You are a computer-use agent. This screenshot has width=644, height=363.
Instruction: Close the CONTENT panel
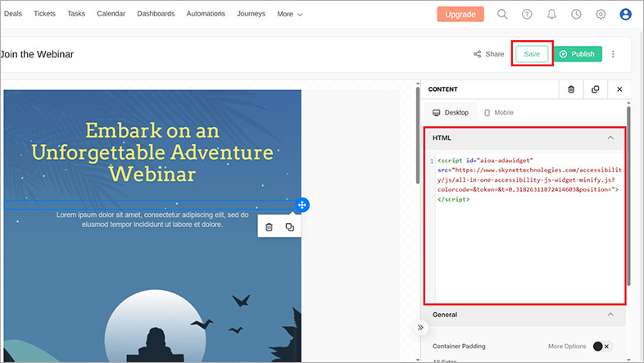pos(619,89)
